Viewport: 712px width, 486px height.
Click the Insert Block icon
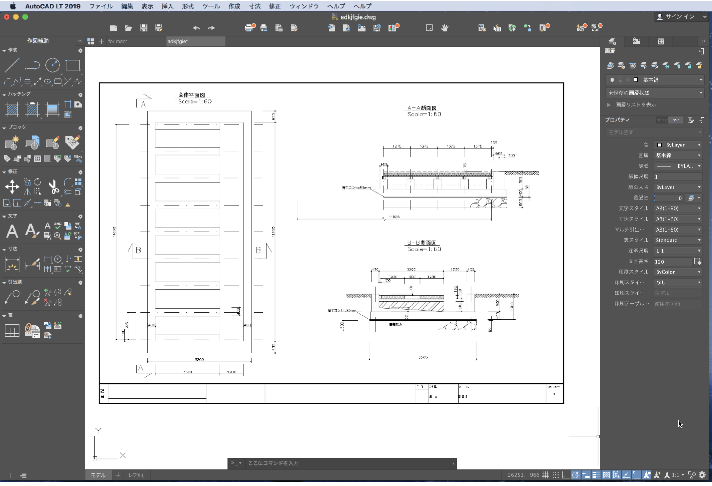(12, 143)
